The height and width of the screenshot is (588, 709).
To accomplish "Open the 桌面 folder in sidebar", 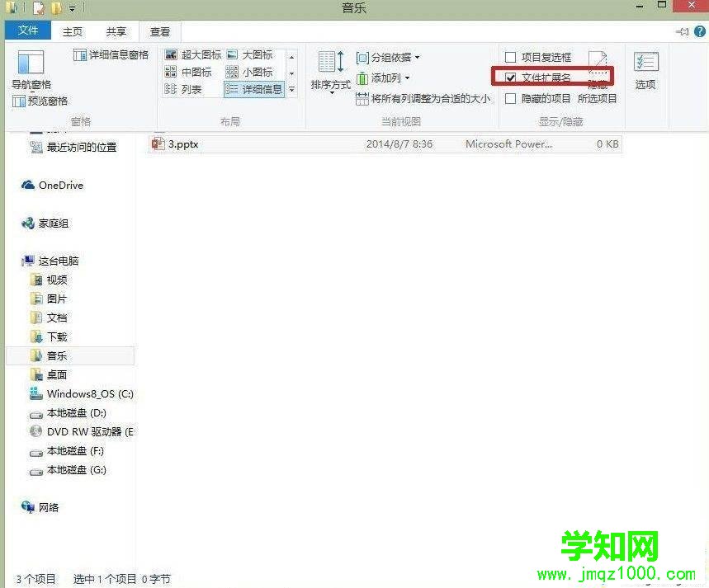I will pos(49,374).
